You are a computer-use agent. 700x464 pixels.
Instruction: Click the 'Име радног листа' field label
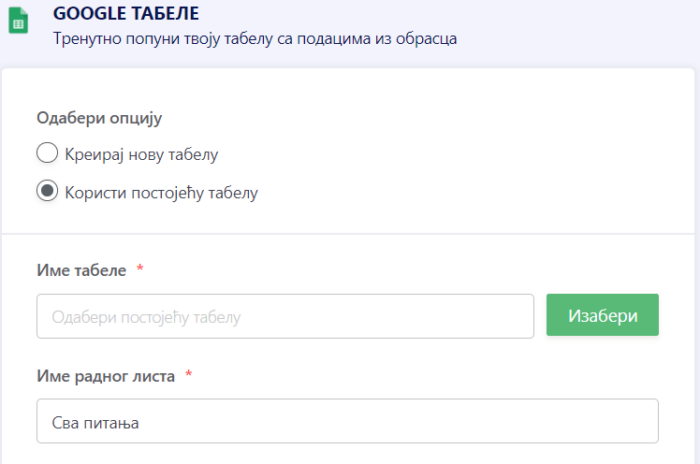pyautogui.click(x=106, y=376)
